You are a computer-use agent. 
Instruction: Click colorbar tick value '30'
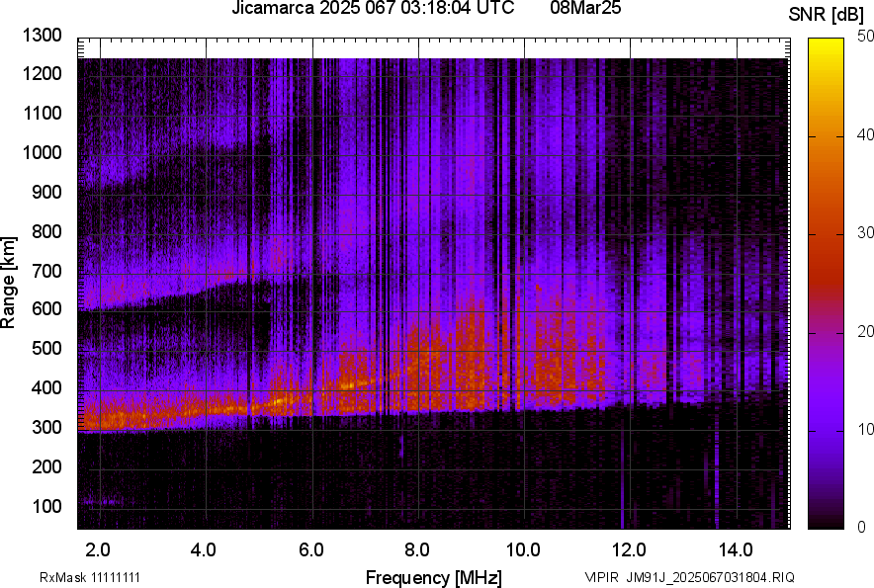pos(866,232)
